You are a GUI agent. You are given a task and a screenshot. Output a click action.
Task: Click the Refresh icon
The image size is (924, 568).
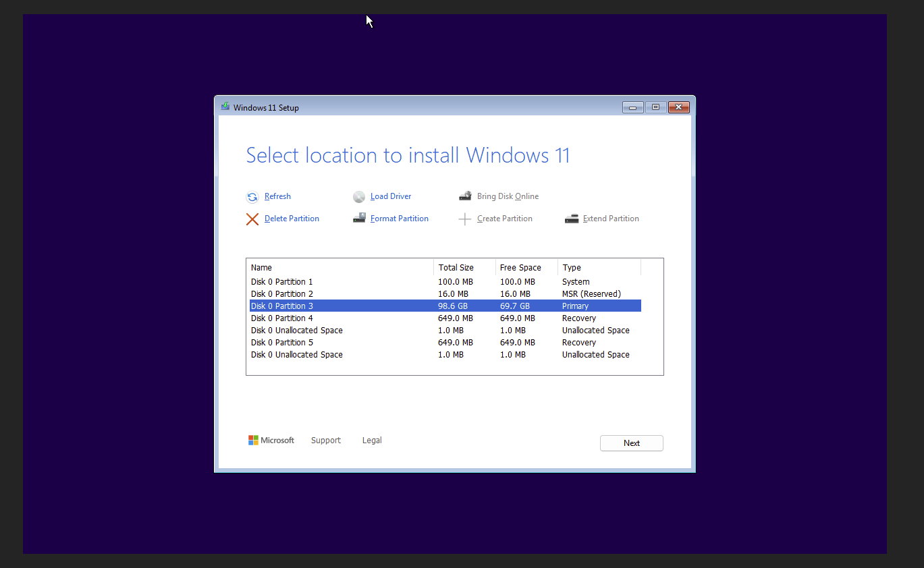[x=252, y=196]
